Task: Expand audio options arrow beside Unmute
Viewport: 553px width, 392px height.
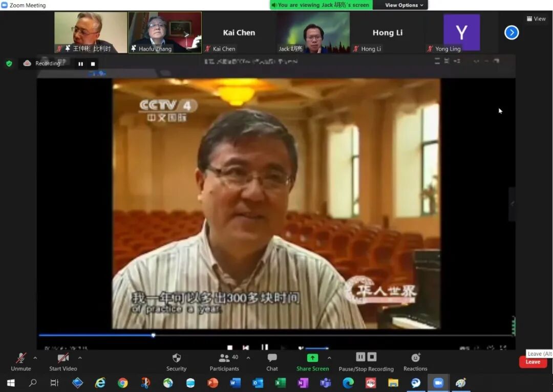Action: [x=35, y=358]
